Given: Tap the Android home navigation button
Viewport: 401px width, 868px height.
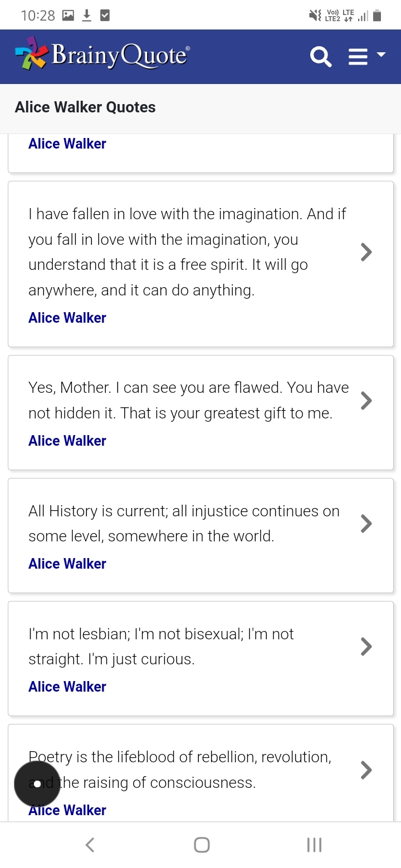Looking at the screenshot, I should (x=202, y=845).
